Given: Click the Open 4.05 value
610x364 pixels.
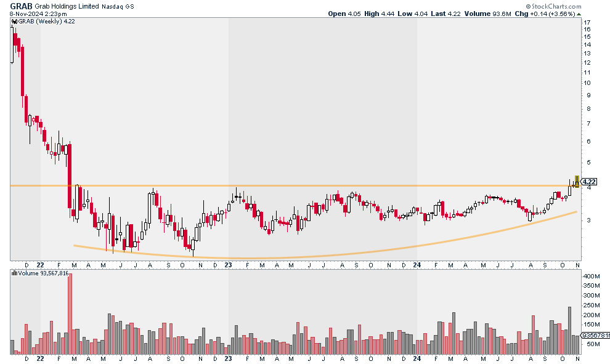Looking at the screenshot, I should (344, 14).
